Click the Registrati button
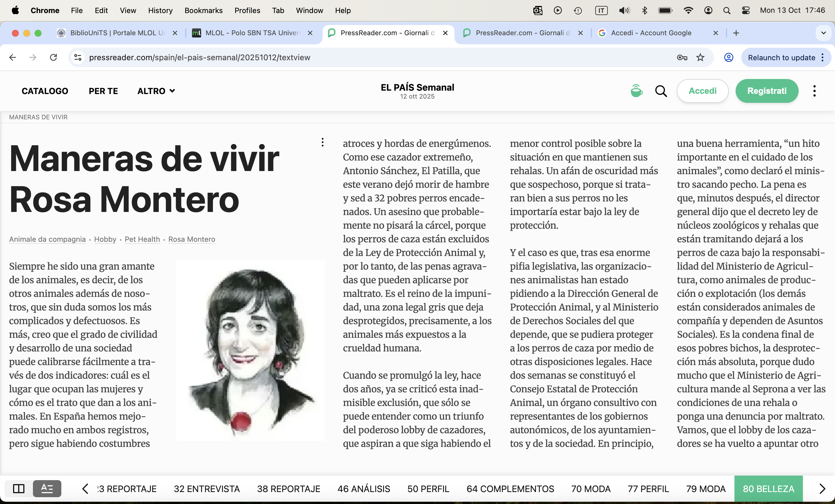This screenshot has width=835, height=504. tap(767, 91)
